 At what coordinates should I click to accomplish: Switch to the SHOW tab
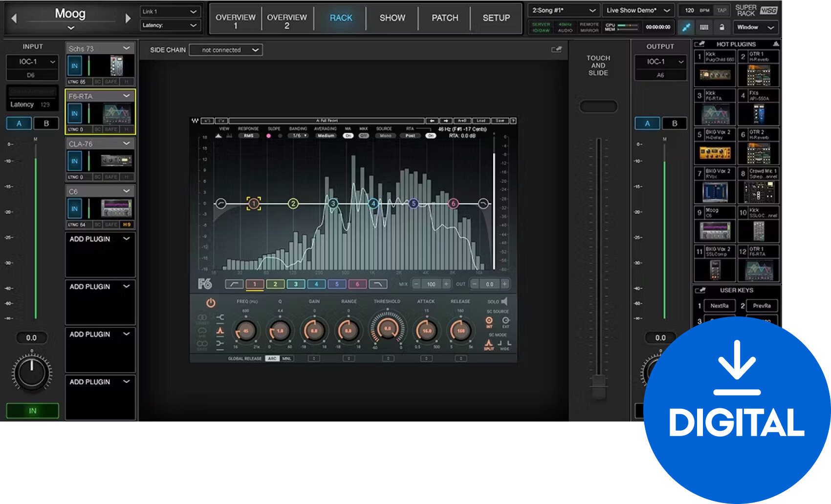[392, 18]
